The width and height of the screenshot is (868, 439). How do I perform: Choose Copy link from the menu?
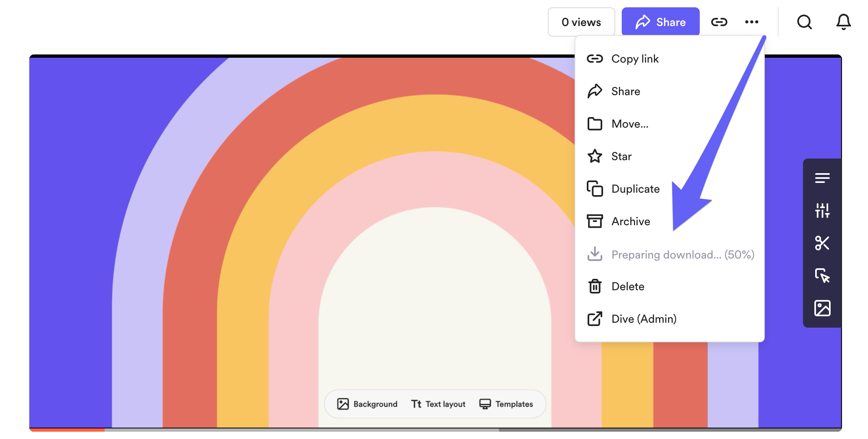[670, 59]
